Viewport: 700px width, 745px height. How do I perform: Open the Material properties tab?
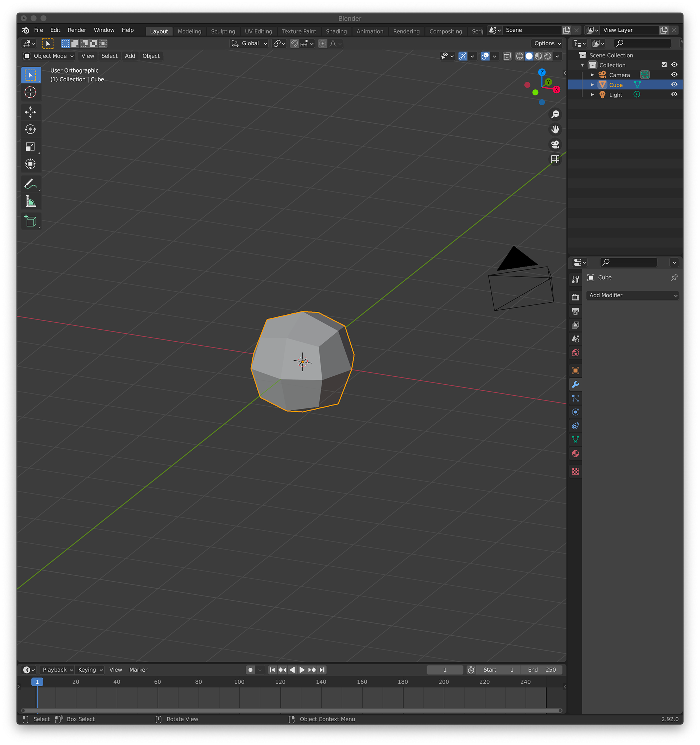(x=575, y=453)
